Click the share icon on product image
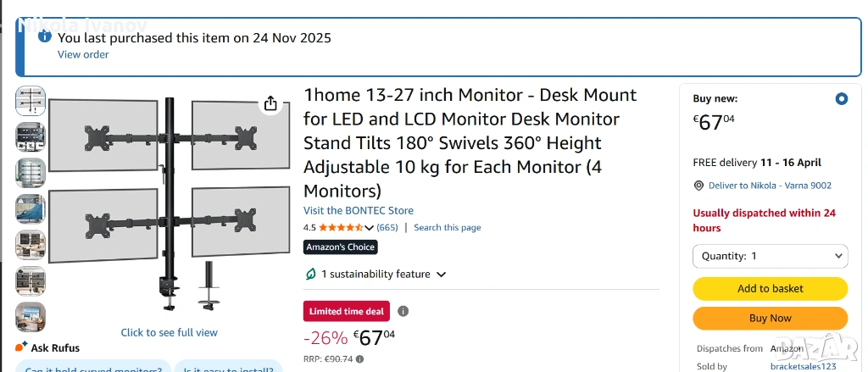The width and height of the screenshot is (868, 372). click(x=270, y=103)
